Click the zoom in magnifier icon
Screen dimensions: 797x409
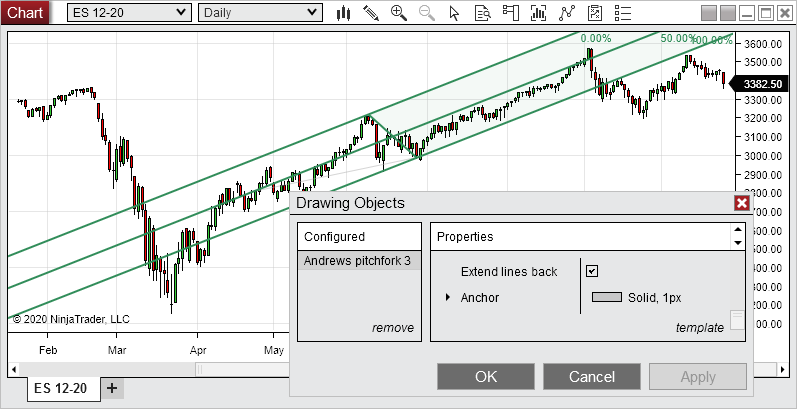[x=399, y=13]
